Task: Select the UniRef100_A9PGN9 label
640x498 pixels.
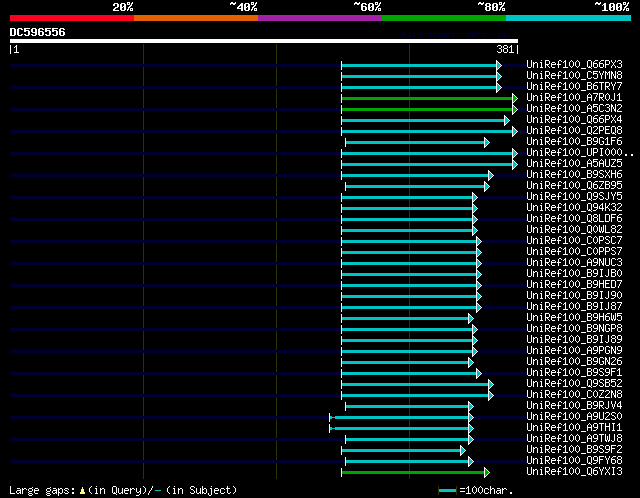Action: click(x=574, y=351)
